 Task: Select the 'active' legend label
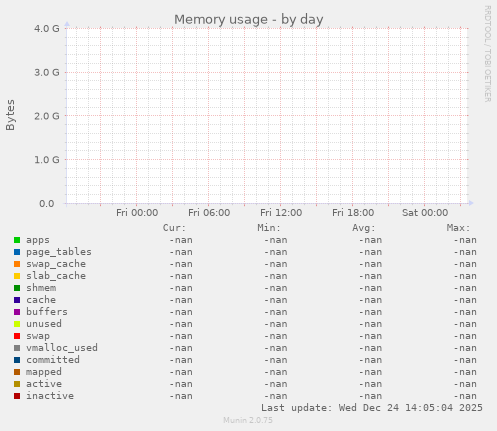click(44, 384)
